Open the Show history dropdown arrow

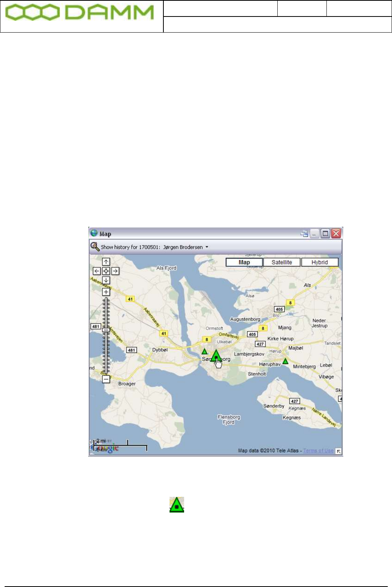coord(207,247)
